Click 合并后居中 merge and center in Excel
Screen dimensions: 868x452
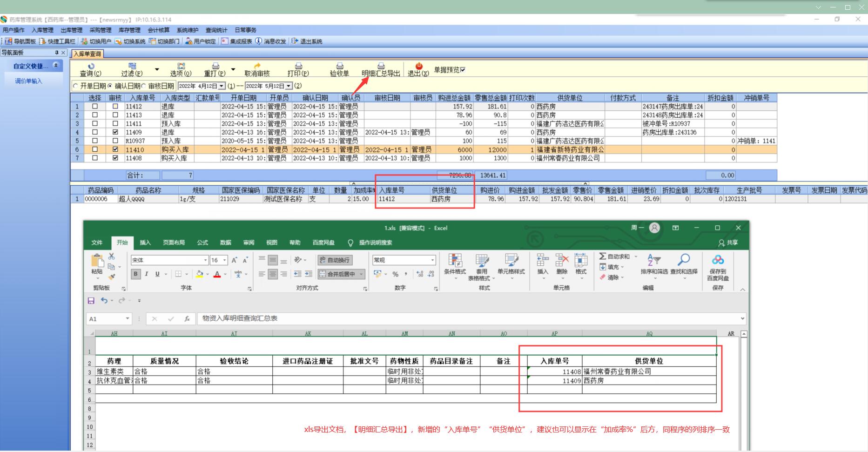341,274
